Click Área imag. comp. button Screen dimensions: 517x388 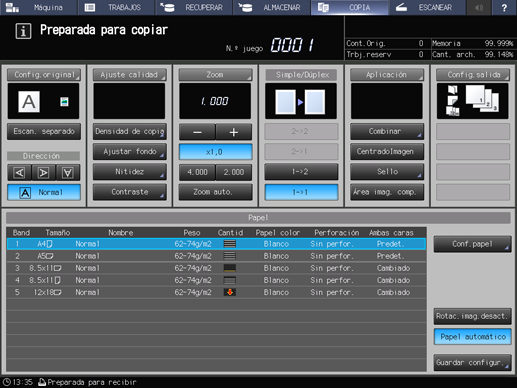387,192
